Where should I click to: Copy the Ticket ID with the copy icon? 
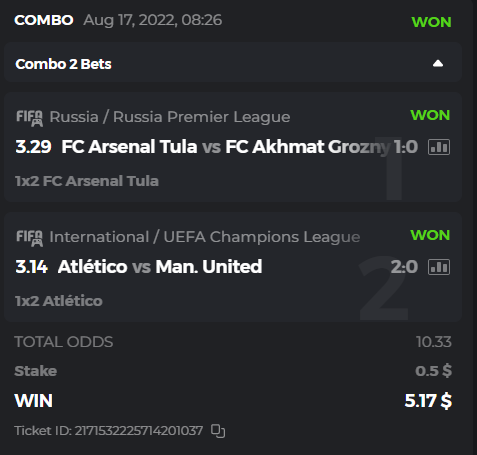tap(218, 431)
